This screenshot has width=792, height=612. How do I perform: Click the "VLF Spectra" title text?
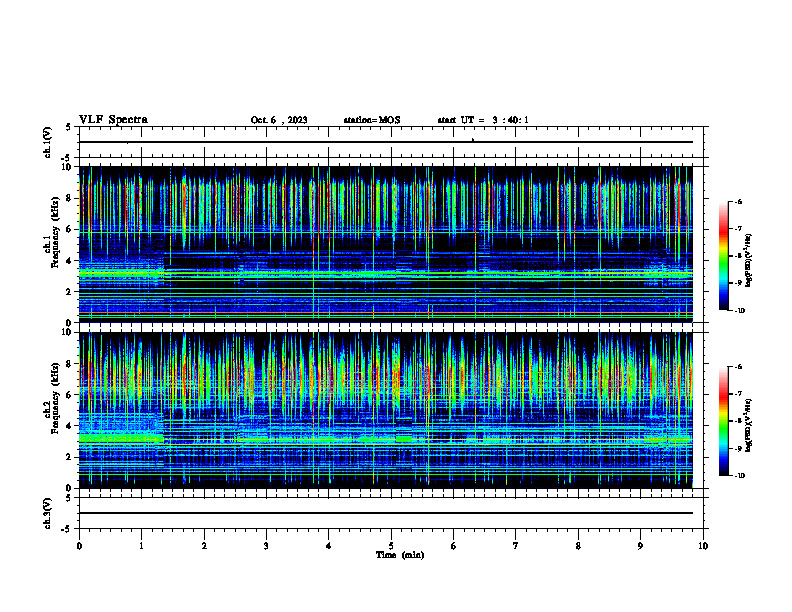coord(113,120)
